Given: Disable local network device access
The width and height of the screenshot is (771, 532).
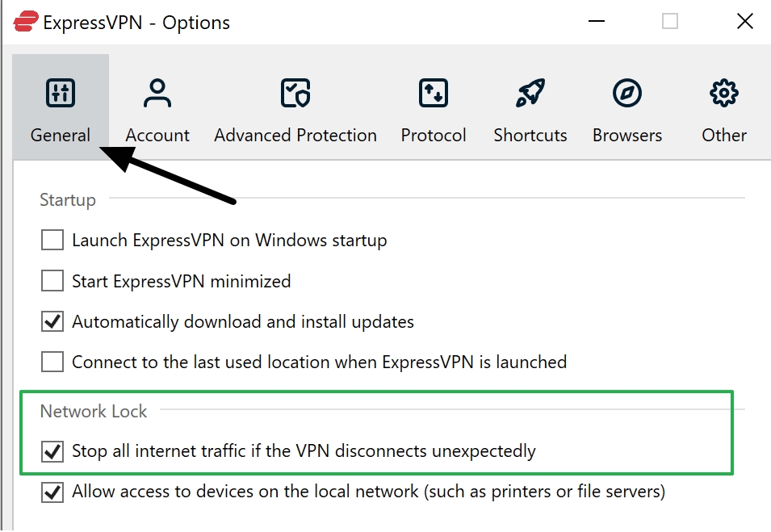Looking at the screenshot, I should coord(52,492).
